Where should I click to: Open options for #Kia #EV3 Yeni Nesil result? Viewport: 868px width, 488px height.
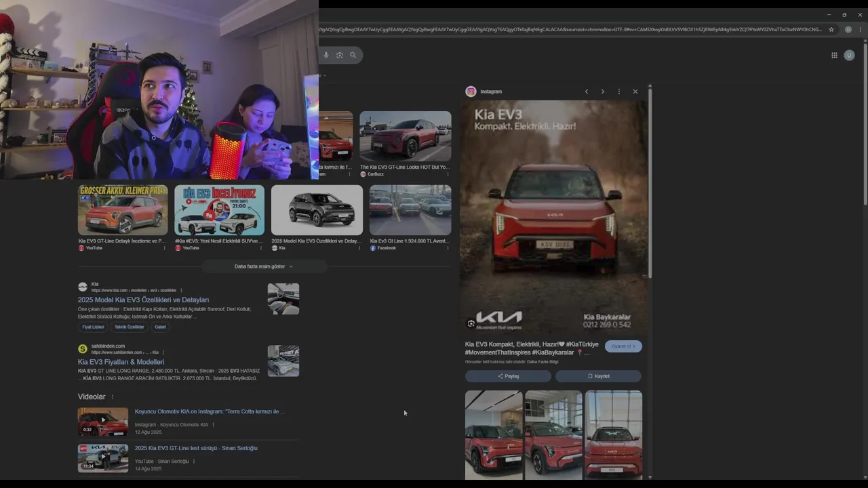tap(261, 248)
